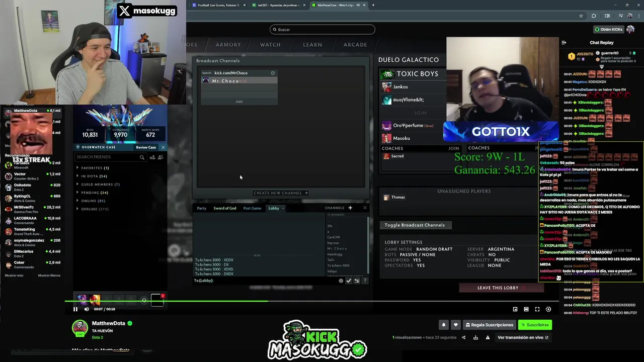This screenshot has width=644, height=362.
Task: Click the Review Case button
Action: click(x=146, y=147)
